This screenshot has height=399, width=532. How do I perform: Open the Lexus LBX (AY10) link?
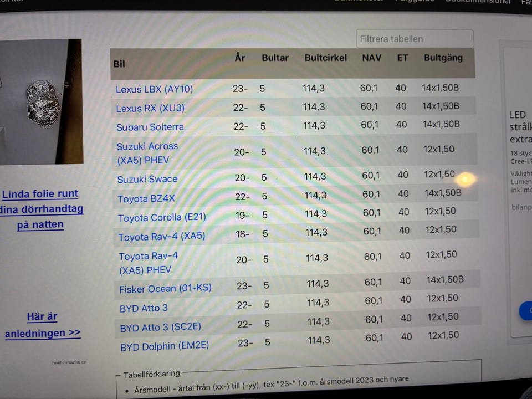tap(155, 89)
